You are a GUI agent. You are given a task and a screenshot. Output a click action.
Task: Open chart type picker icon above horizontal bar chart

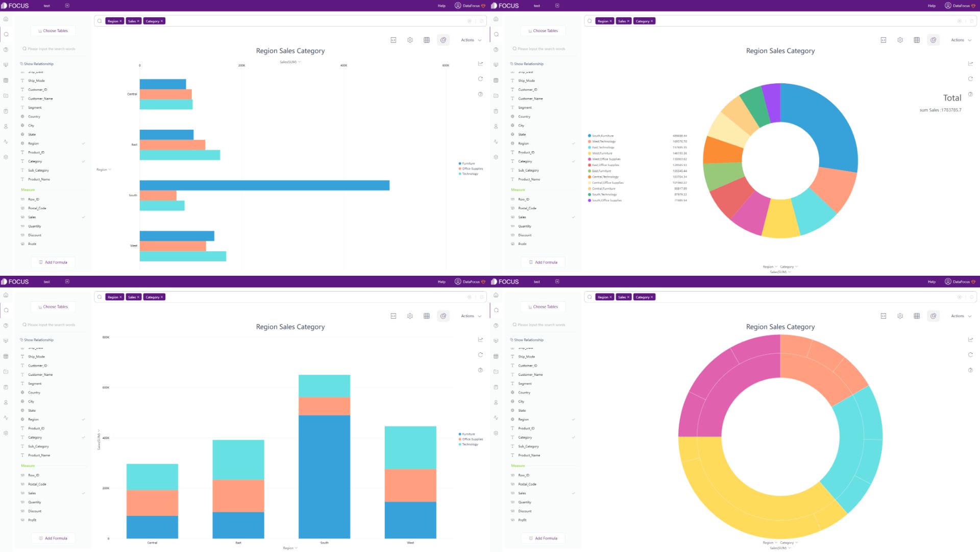coord(443,40)
